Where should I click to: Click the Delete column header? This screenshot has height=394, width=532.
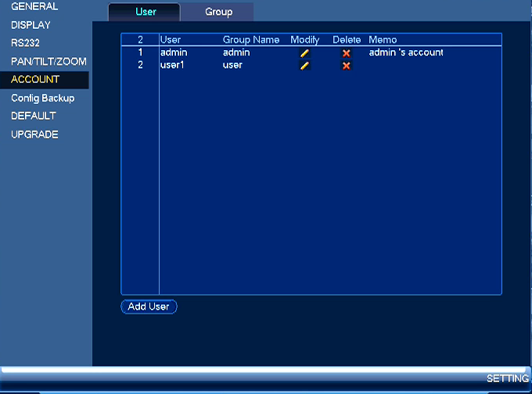click(347, 40)
